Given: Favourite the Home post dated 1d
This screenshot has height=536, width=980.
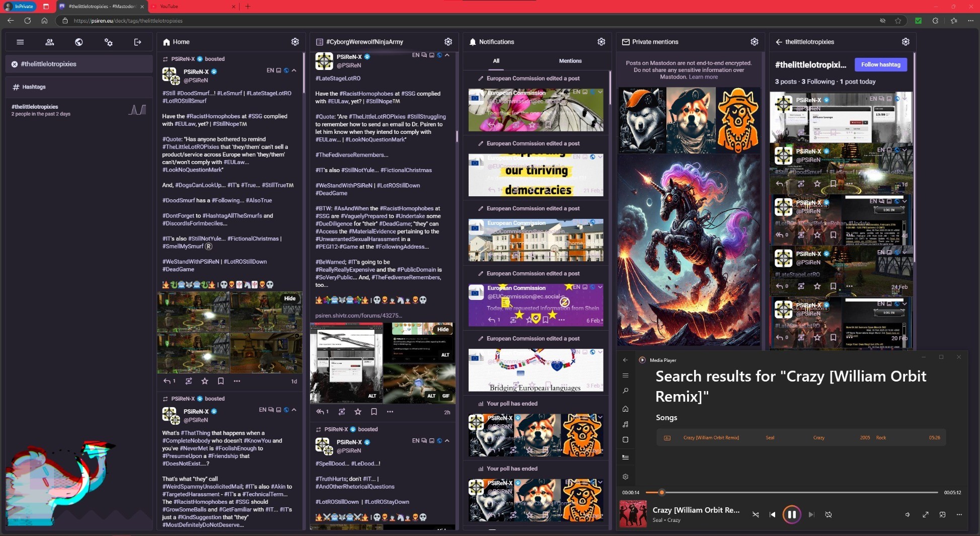Looking at the screenshot, I should pos(204,381).
